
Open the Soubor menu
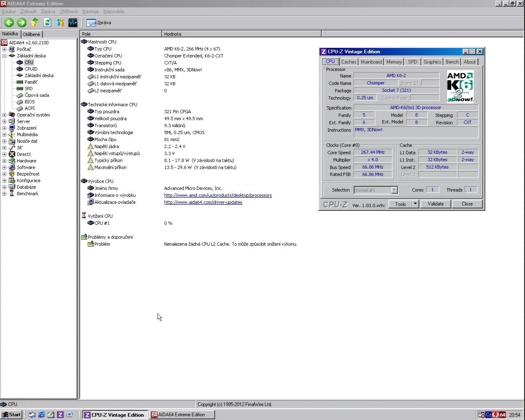tap(9, 11)
